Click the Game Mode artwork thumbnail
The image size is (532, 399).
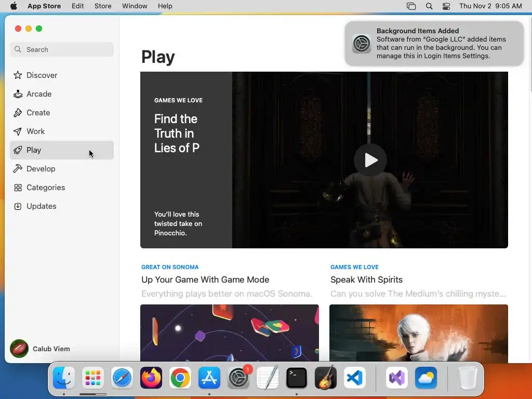[230, 333]
